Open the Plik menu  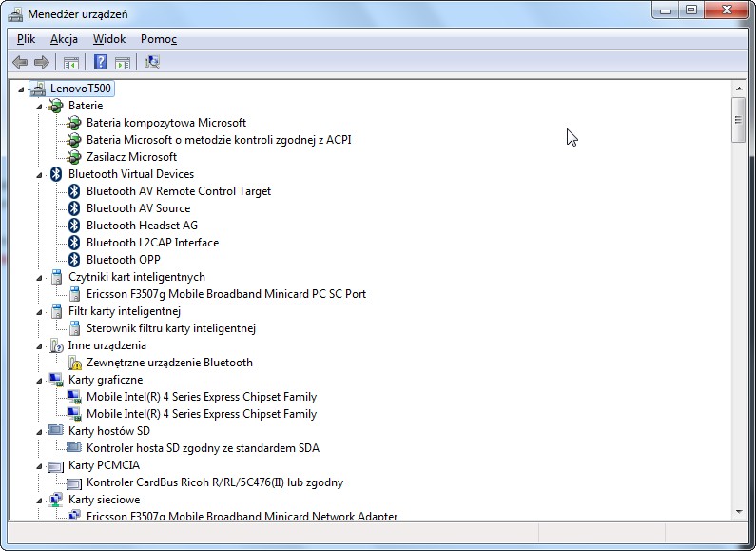[26, 39]
